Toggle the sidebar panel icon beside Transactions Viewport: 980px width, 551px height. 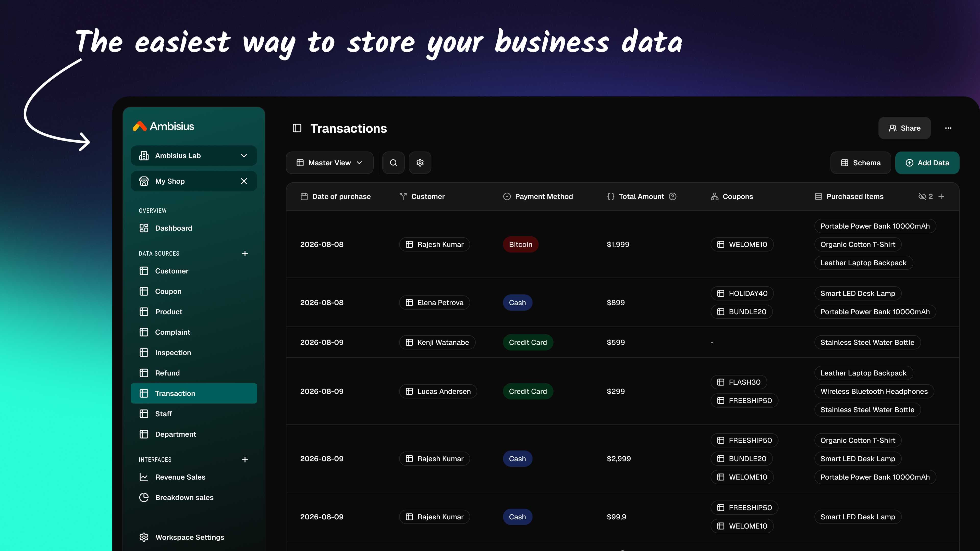pyautogui.click(x=297, y=128)
